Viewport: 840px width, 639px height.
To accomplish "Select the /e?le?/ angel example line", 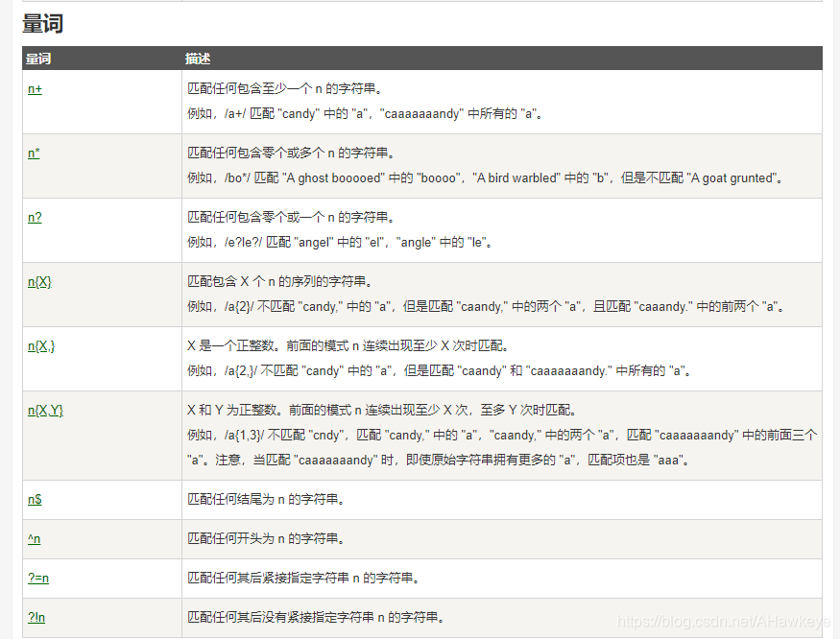I will click(340, 242).
